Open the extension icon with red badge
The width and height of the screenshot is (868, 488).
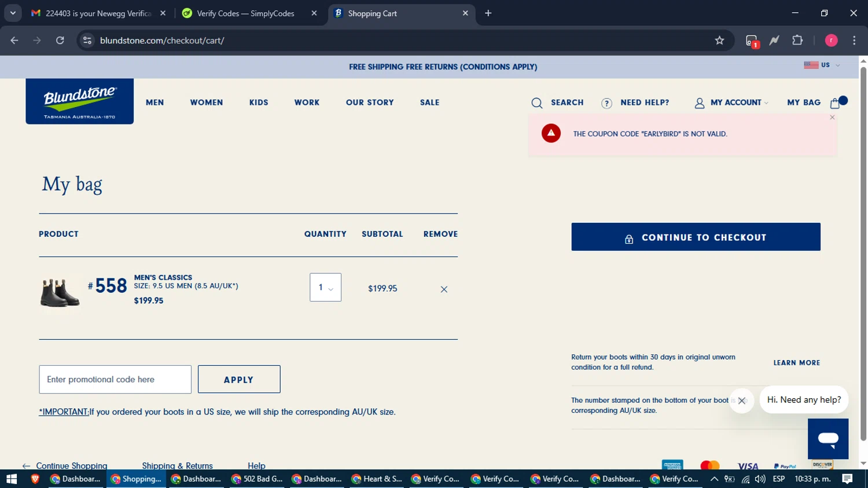[752, 41]
